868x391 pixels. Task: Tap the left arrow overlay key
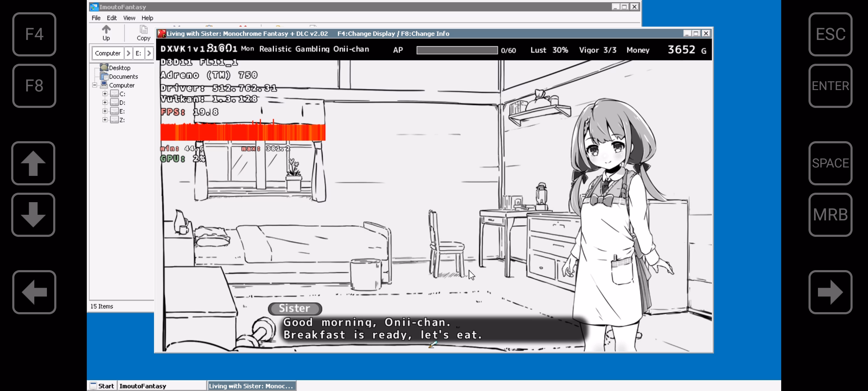tap(34, 292)
